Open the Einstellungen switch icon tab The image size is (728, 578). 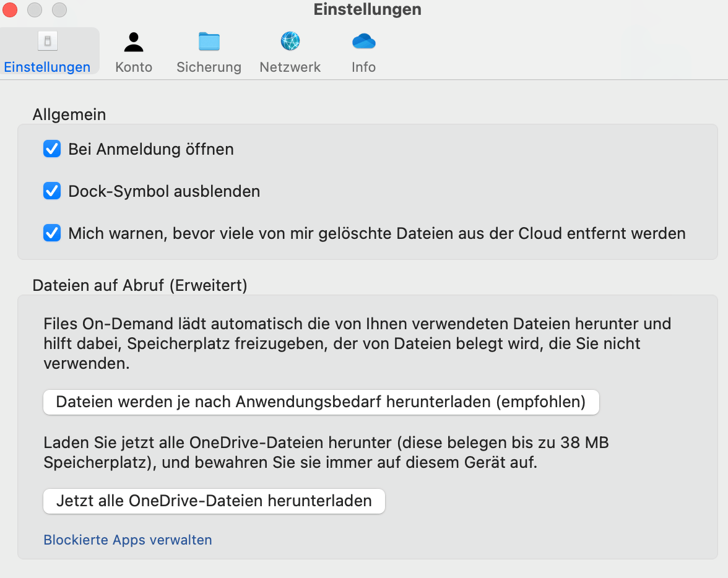click(47, 41)
